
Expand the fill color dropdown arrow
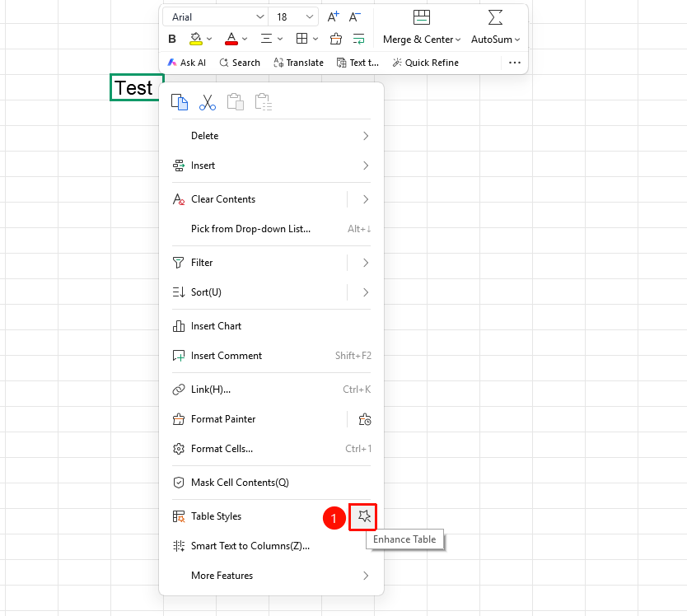coord(209,39)
